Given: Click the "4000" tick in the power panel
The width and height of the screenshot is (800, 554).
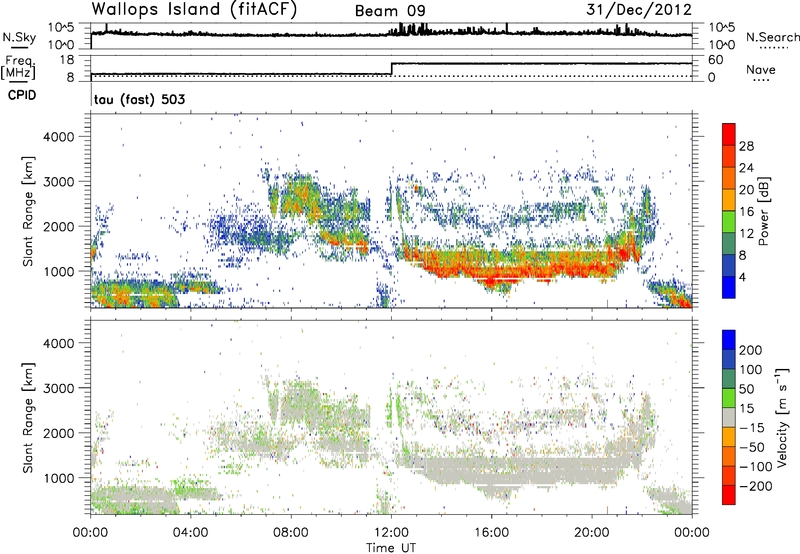Looking at the screenshot, I should tap(58, 137).
